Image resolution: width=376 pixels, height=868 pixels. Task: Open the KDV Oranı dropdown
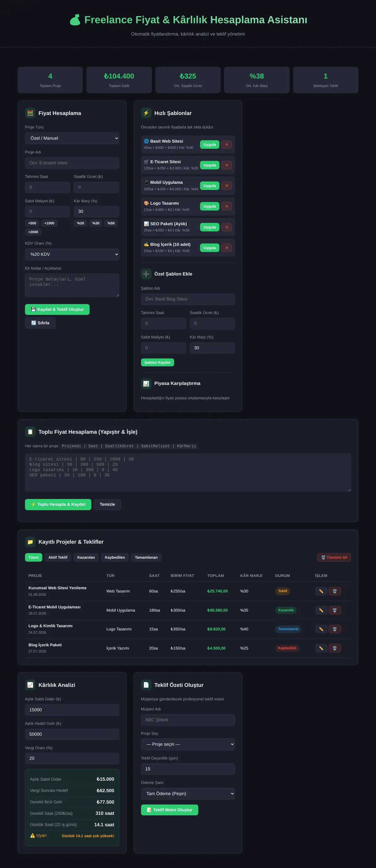pos(72,254)
